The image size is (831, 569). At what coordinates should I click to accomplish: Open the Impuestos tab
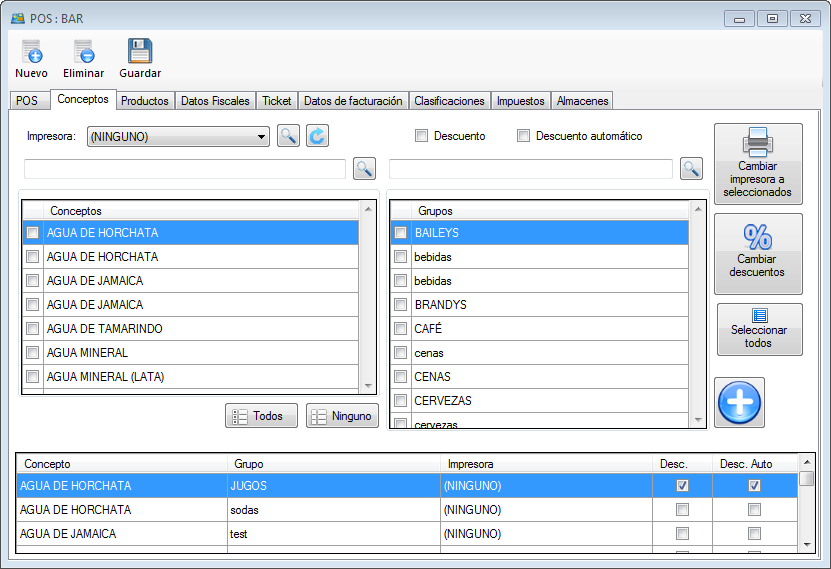(520, 101)
